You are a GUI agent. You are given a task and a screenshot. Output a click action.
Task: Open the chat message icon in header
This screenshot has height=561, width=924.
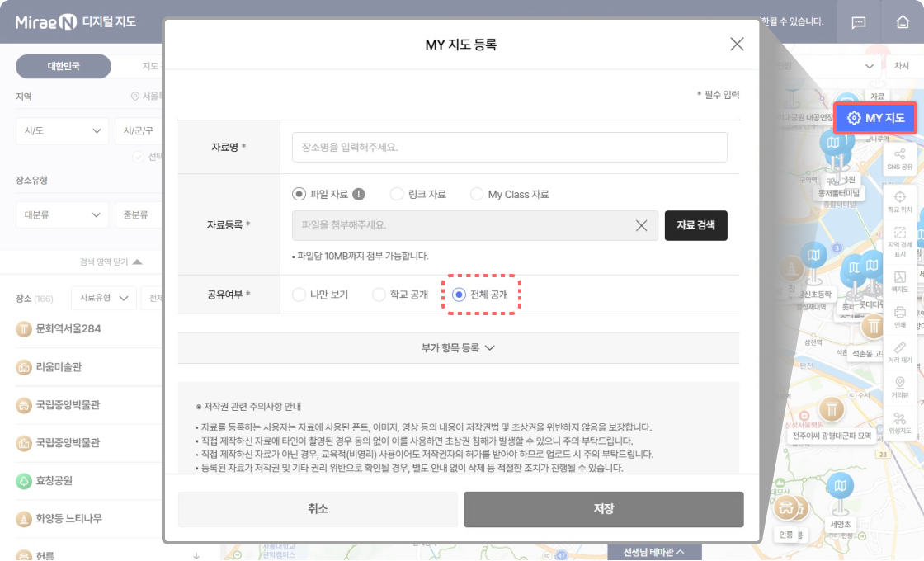[x=858, y=22]
